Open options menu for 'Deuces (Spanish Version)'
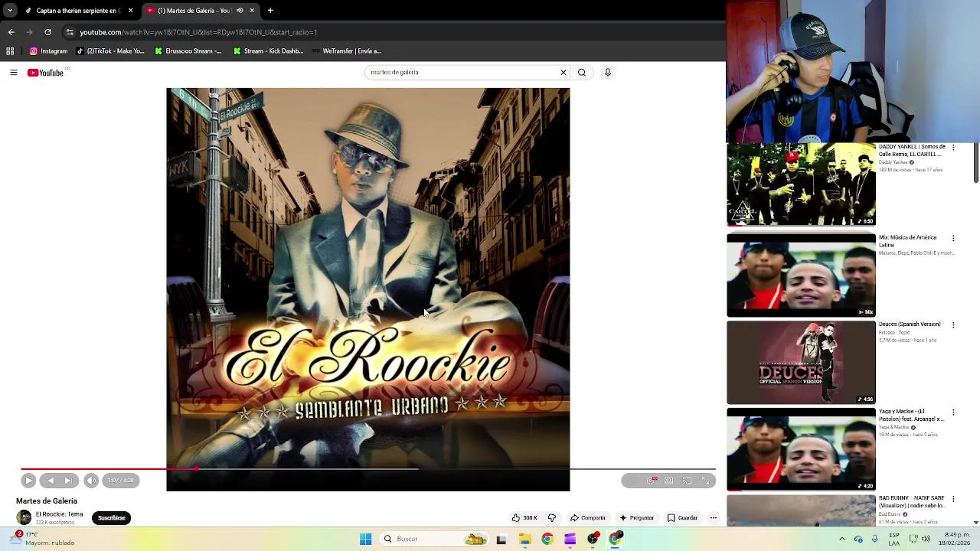 tap(953, 325)
